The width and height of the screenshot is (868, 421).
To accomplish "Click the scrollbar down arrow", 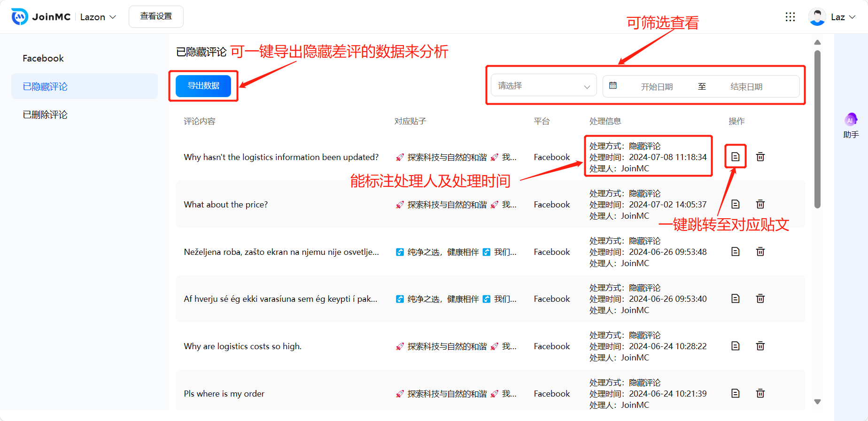I will (x=817, y=402).
